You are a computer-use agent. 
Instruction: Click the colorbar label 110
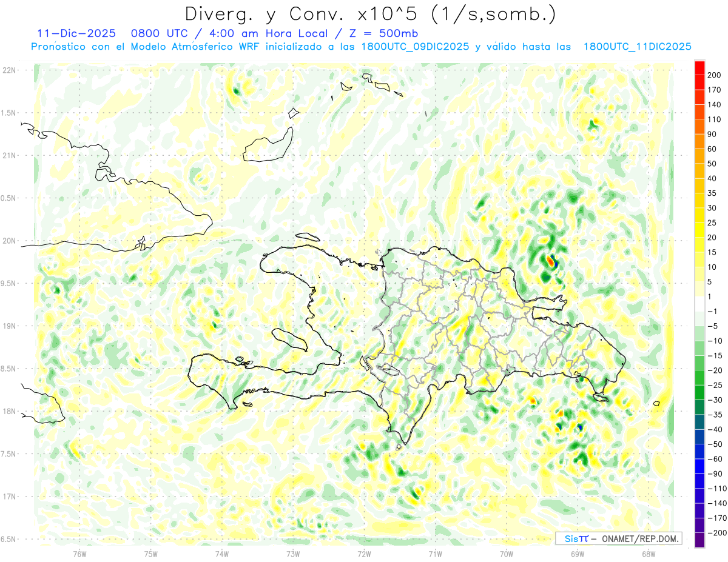click(715, 119)
